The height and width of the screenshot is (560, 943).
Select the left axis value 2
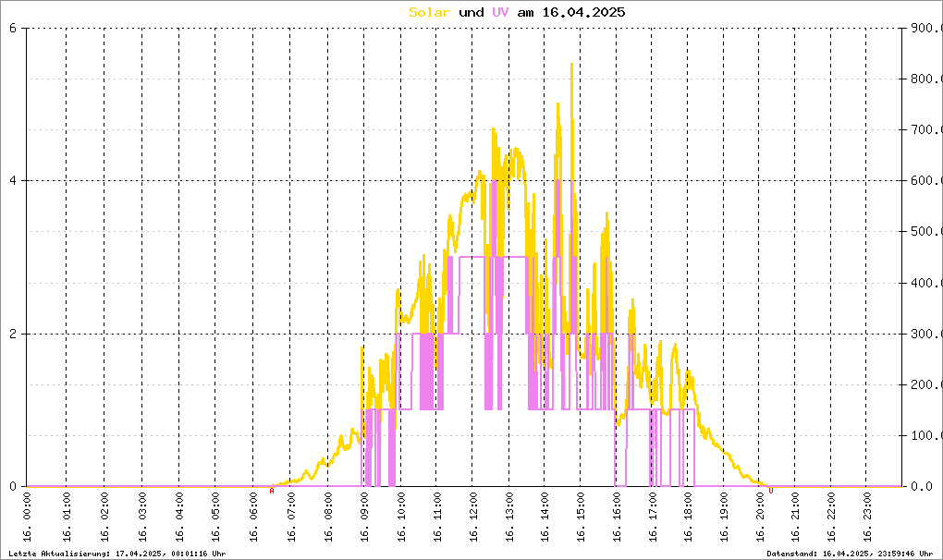[x=12, y=334]
